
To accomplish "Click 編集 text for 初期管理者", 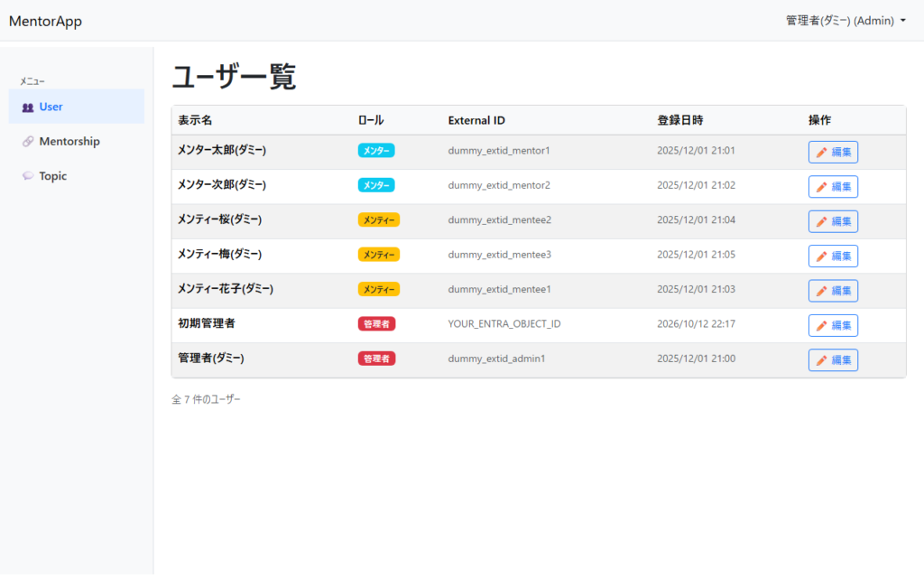I will [x=842, y=325].
